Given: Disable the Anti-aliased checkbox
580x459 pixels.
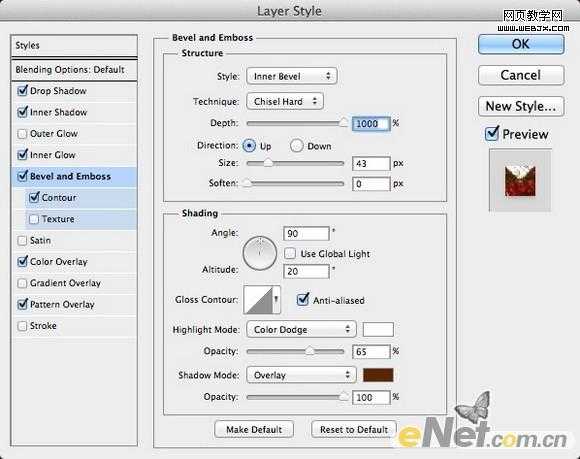Looking at the screenshot, I should tap(303, 300).
